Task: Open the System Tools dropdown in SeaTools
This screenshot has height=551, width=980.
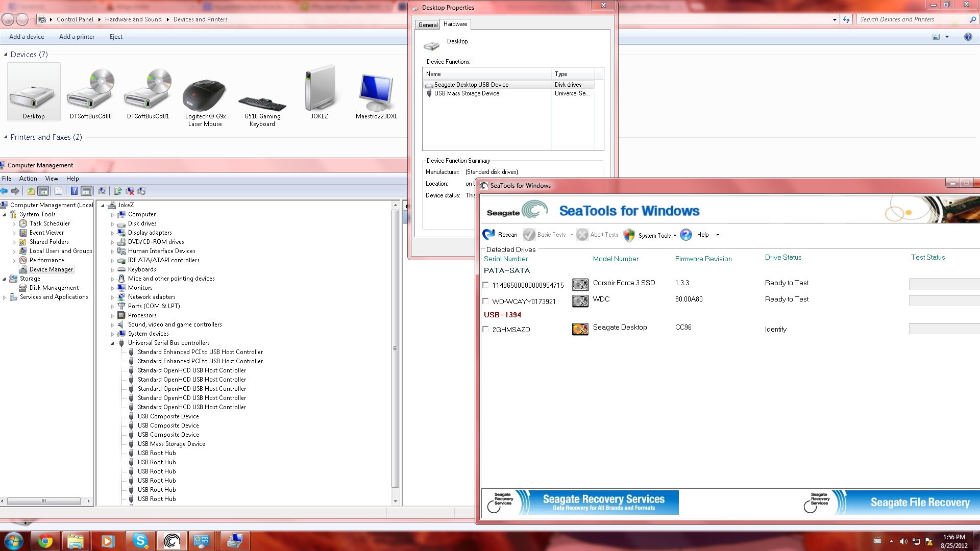Action: pyautogui.click(x=675, y=236)
